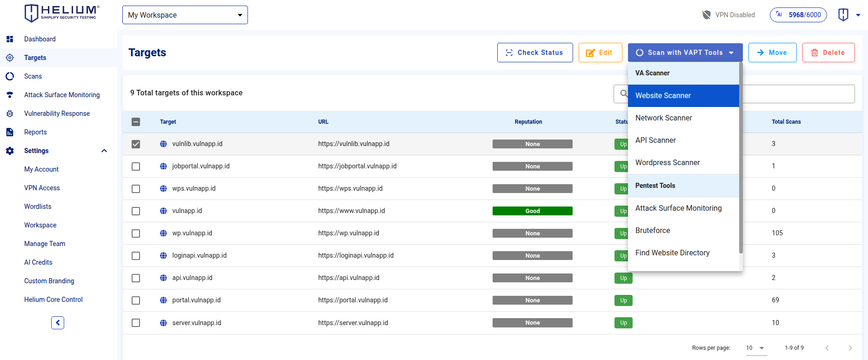Click the globe icon next to portal.vulnapp.id
This screenshot has height=360, width=868.
tap(163, 300)
